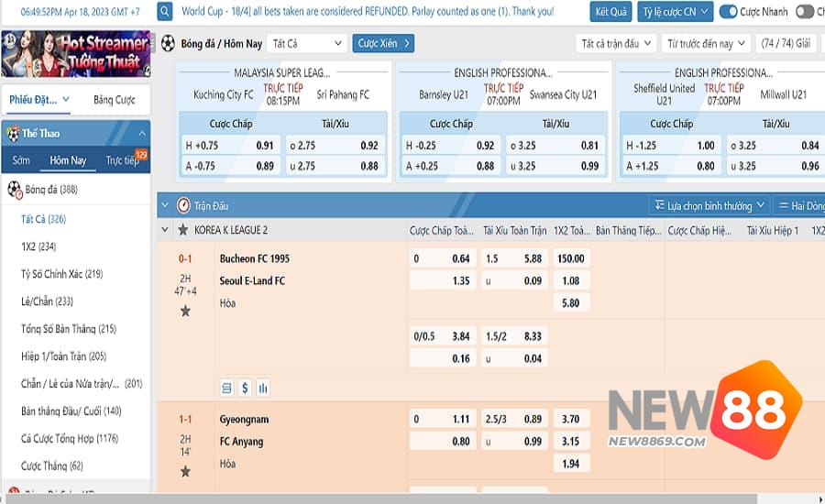Screen dimensions: 825x504
Task: Open the Tất cả trận đấu dropdown
Action: [616, 43]
